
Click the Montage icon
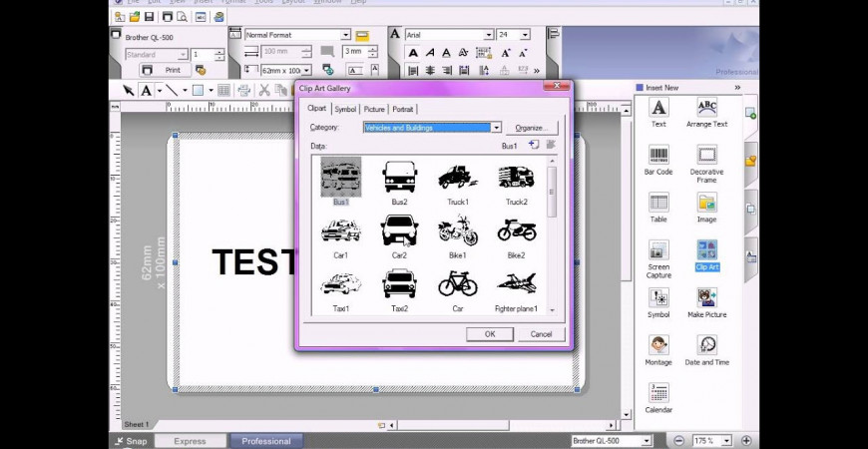click(658, 351)
